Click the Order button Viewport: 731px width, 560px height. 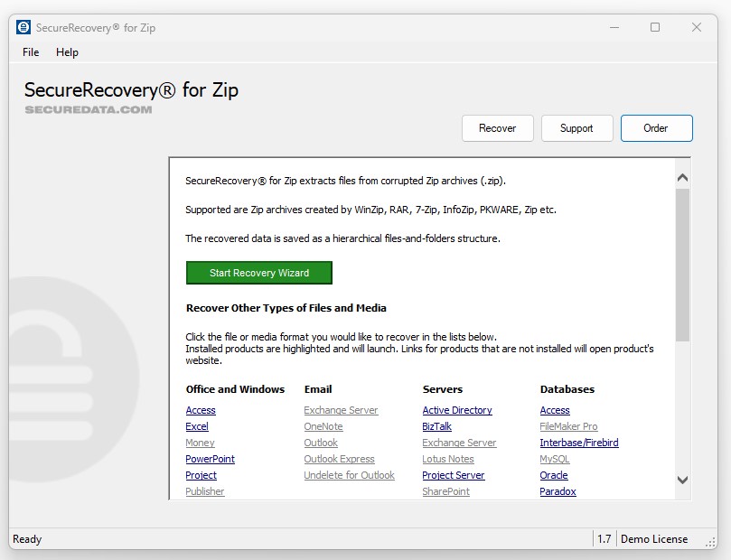point(656,128)
